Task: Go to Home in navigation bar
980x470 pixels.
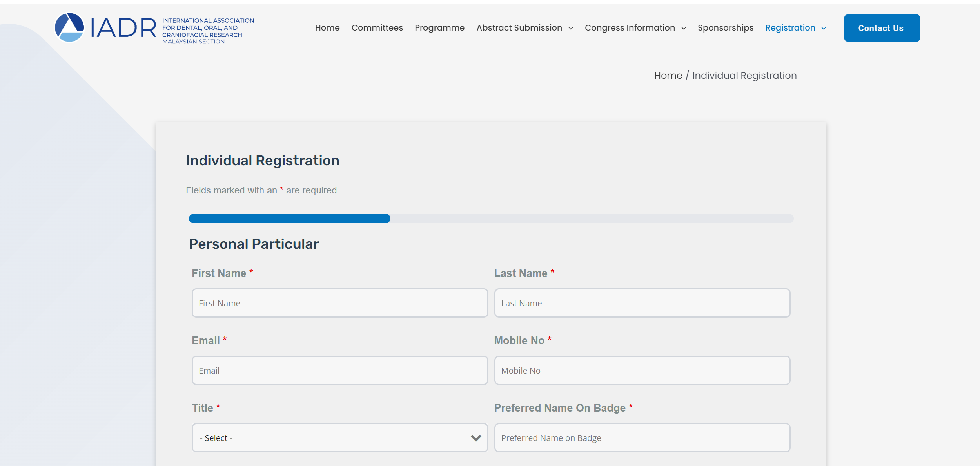Action: (327, 28)
